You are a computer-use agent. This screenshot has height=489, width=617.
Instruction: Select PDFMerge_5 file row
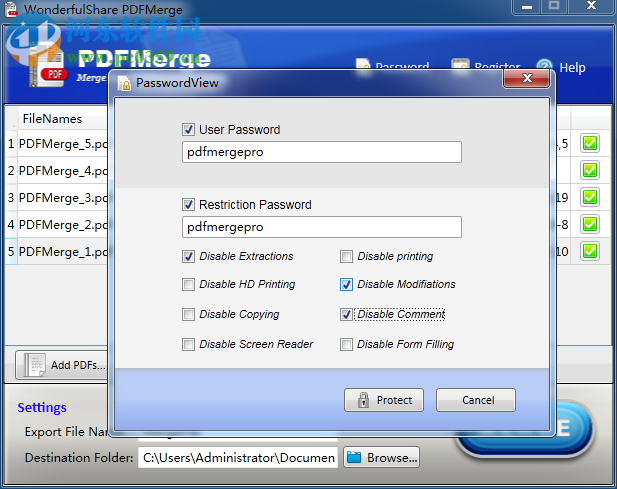pyautogui.click(x=57, y=144)
